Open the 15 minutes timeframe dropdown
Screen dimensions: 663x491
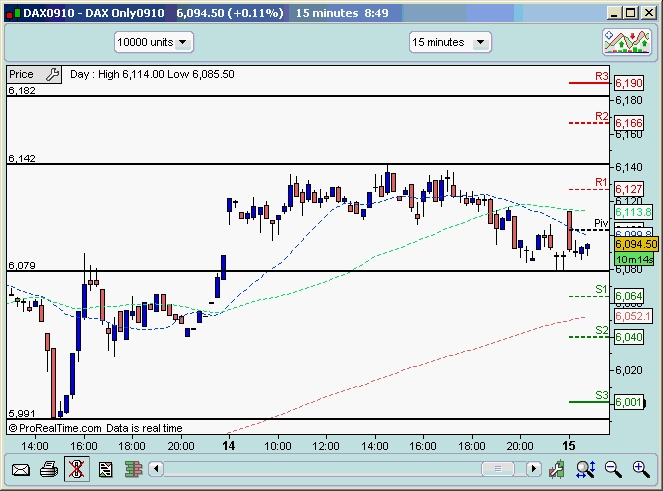coord(450,42)
